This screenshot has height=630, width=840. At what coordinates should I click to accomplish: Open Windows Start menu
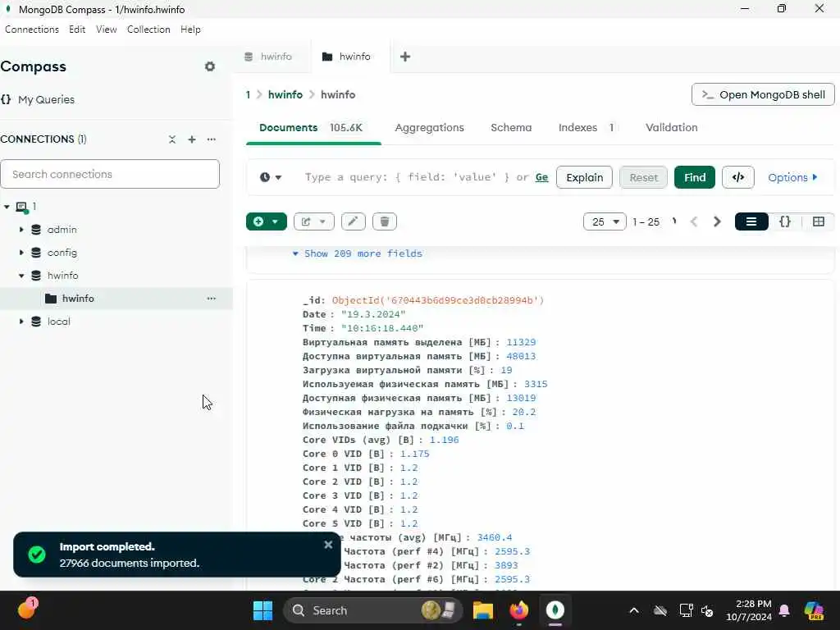click(x=263, y=610)
